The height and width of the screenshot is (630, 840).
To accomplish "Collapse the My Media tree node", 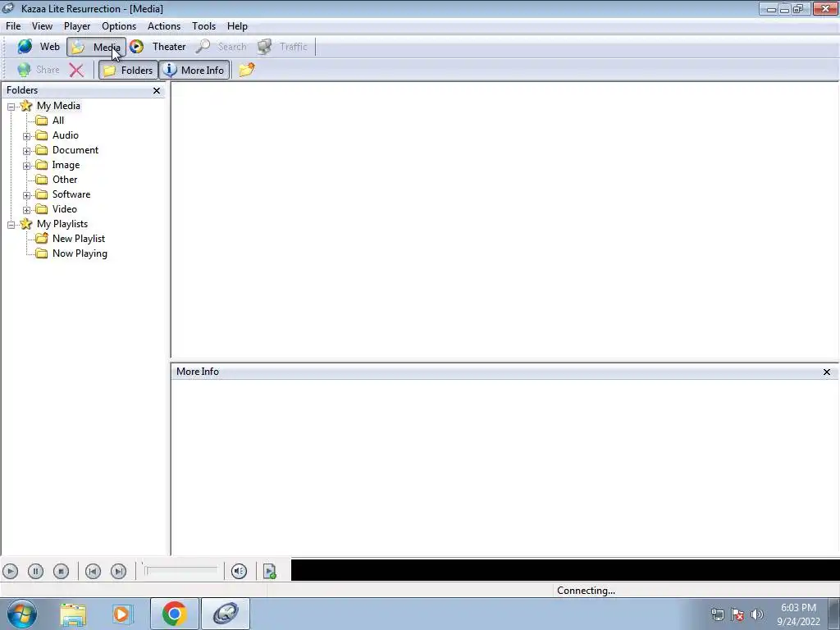I will click(x=11, y=107).
